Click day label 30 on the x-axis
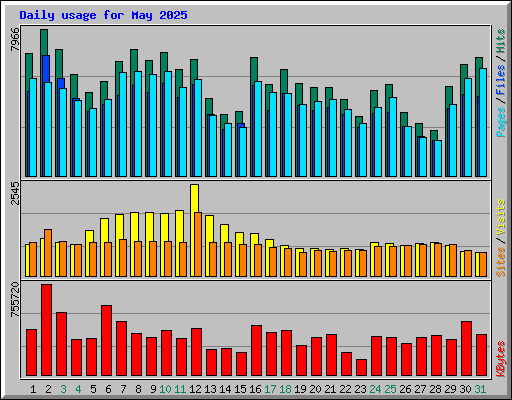 pos(465,389)
